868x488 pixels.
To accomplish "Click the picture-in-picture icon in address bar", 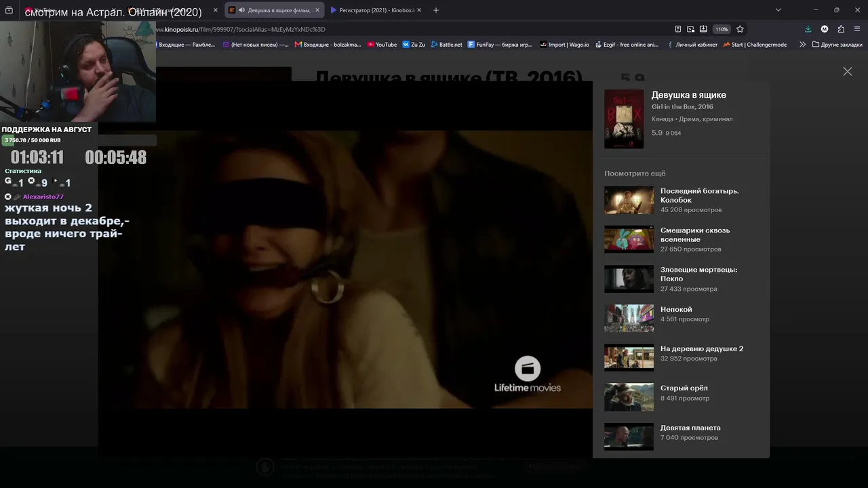I will 690,29.
